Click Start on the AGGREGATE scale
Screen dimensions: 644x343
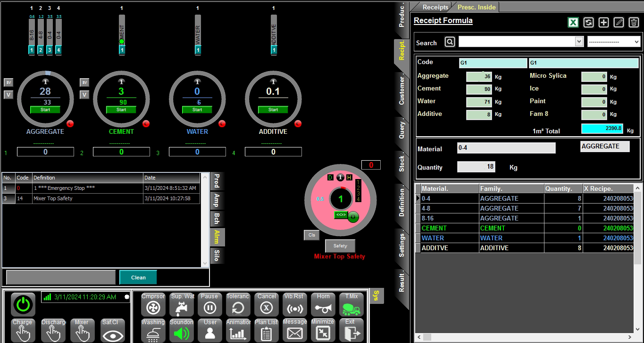[45, 110]
